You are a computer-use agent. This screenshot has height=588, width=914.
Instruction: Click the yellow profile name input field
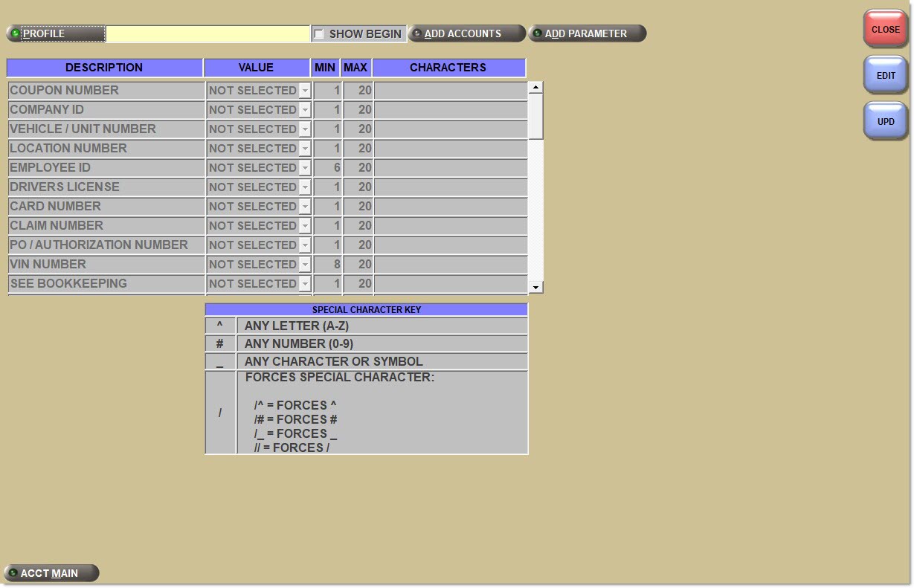[x=207, y=33]
